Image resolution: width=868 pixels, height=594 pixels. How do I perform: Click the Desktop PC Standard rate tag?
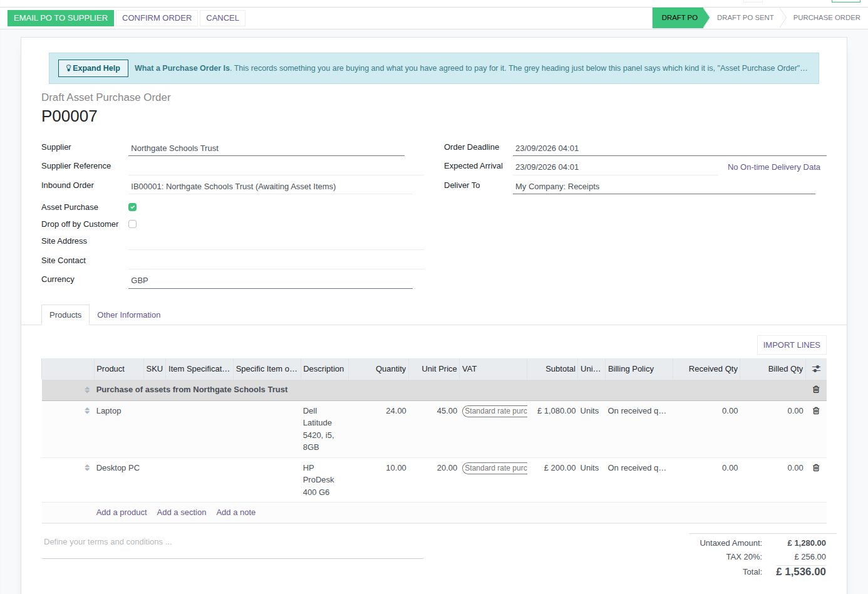tap(495, 468)
